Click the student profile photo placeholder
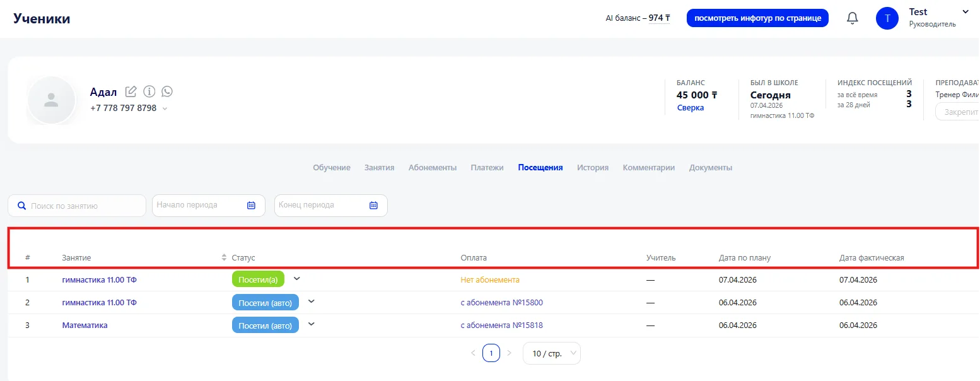The height and width of the screenshot is (381, 980). pyautogui.click(x=51, y=100)
